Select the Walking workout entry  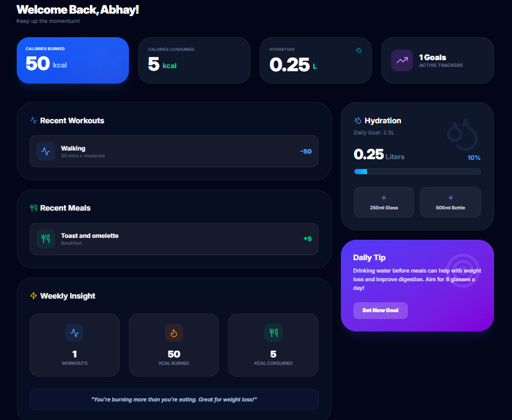pos(174,151)
